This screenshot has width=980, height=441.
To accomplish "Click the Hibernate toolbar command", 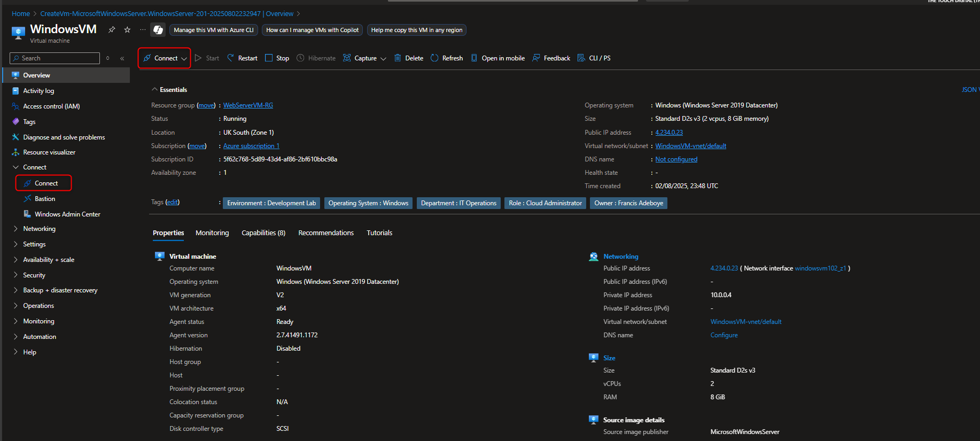I will (316, 58).
